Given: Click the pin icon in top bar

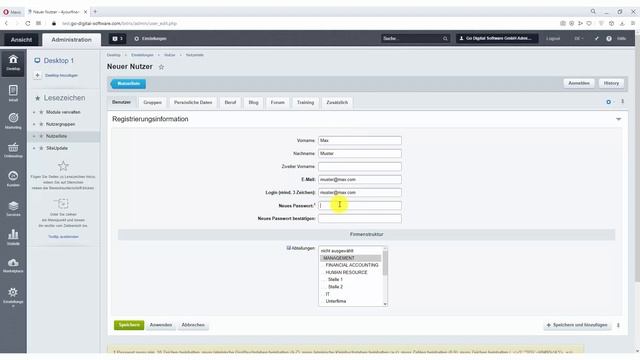Looking at the screenshot, I should 596,38.
